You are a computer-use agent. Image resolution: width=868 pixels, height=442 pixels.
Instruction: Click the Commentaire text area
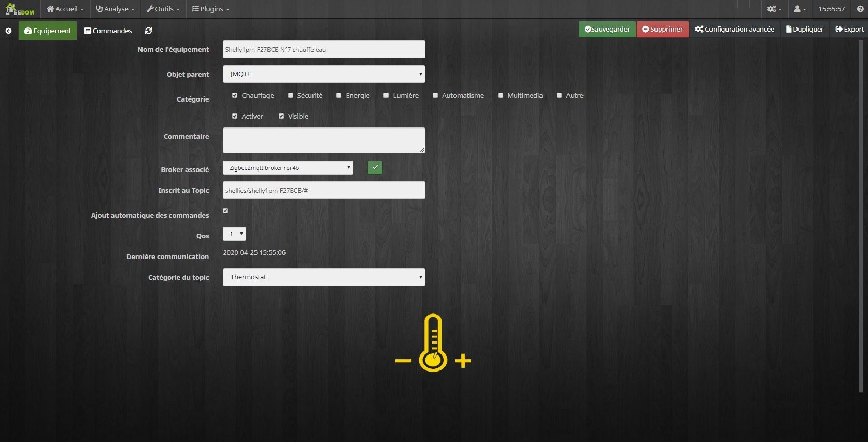click(324, 140)
